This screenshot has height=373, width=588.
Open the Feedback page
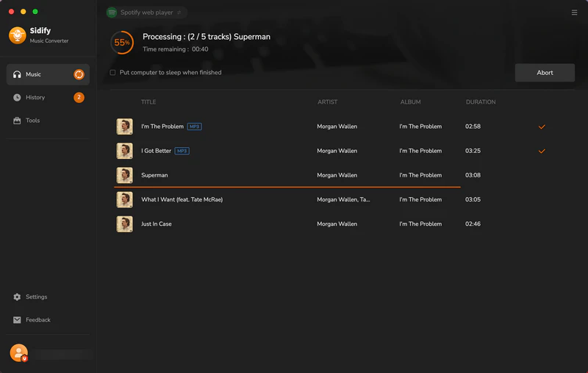click(32, 320)
